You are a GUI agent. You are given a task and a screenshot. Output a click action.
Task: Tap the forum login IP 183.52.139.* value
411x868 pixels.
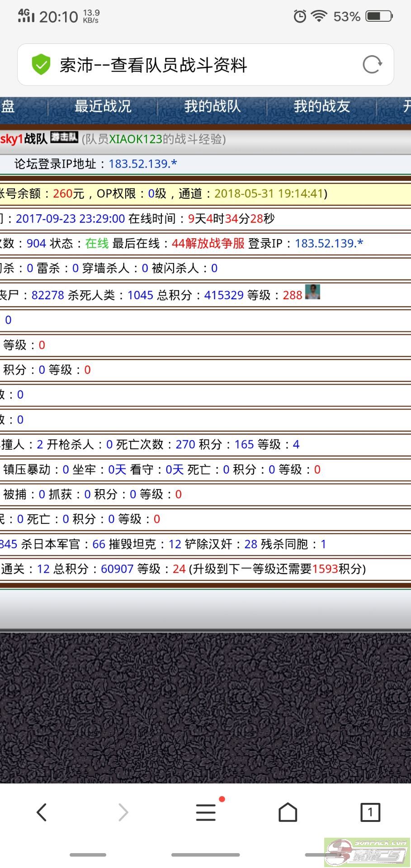[143, 164]
